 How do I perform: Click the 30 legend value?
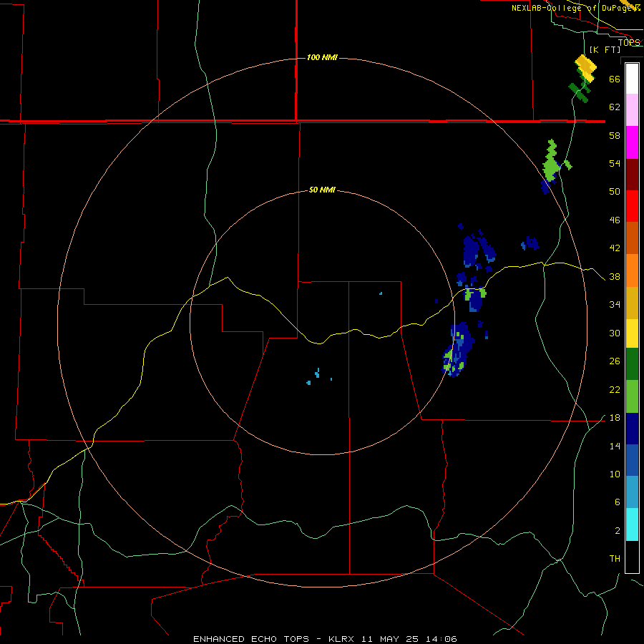(x=615, y=333)
